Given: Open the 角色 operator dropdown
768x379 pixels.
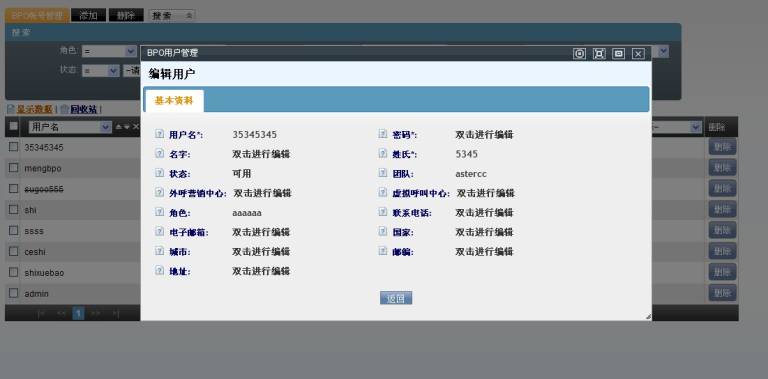Looking at the screenshot, I should click(x=109, y=51).
